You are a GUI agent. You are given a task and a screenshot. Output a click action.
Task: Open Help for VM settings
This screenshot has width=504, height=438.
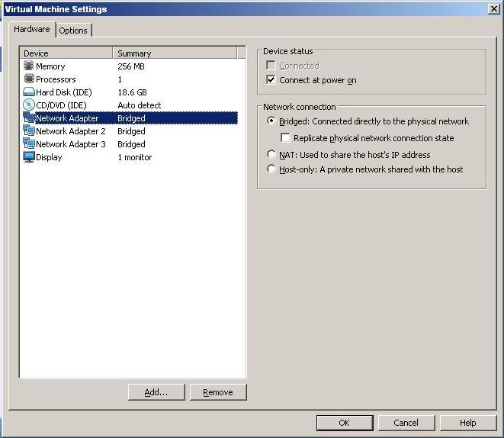click(467, 423)
